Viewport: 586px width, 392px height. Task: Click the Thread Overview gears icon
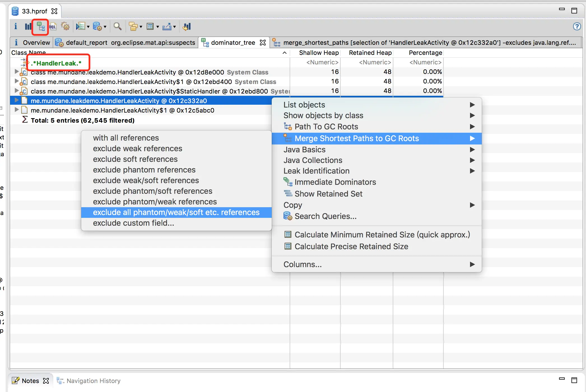point(65,27)
